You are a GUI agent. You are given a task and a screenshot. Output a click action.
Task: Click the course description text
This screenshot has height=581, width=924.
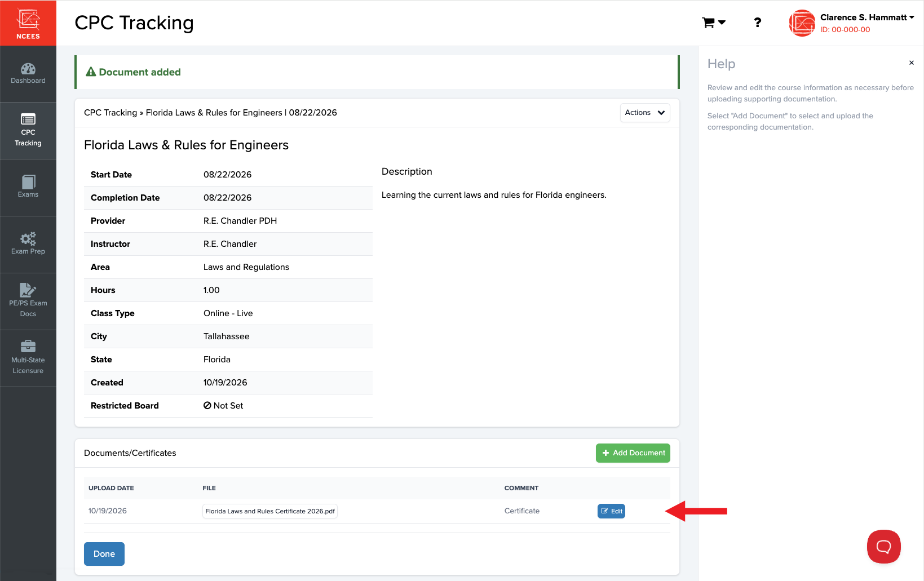point(494,195)
